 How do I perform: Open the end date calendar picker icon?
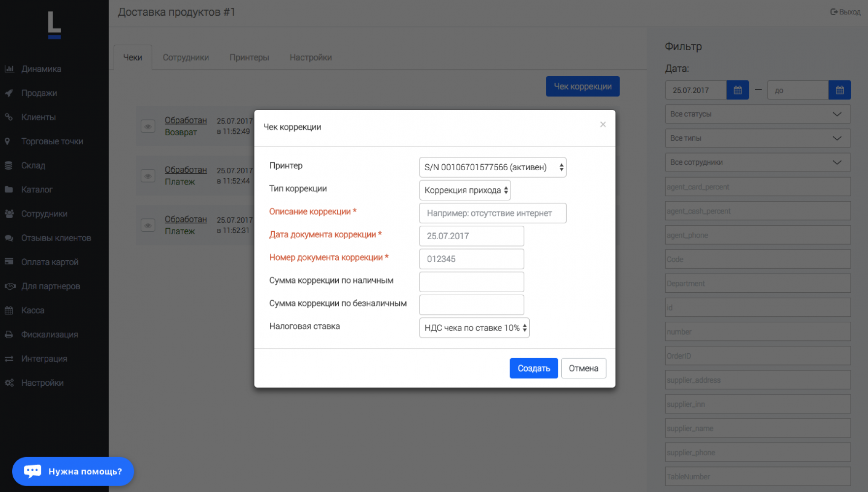coord(839,90)
